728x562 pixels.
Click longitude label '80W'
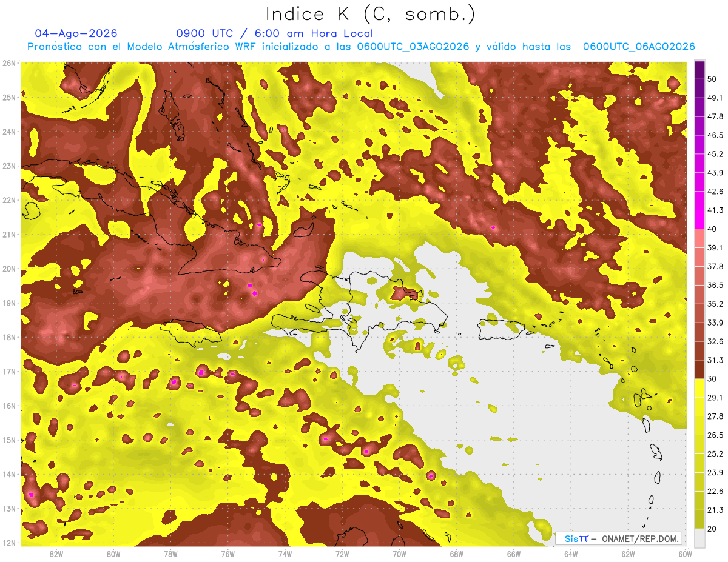click(x=113, y=554)
